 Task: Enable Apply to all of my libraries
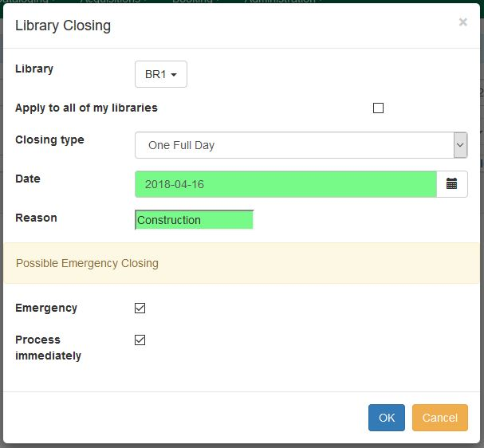click(378, 108)
